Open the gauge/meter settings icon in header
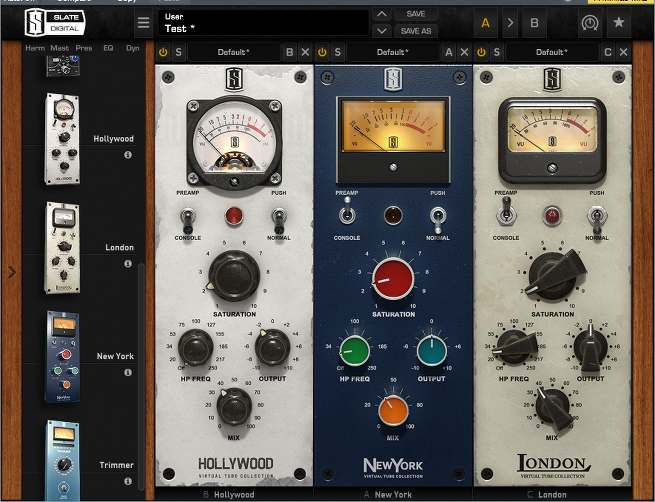Image resolution: width=655 pixels, height=502 pixels. (589, 23)
